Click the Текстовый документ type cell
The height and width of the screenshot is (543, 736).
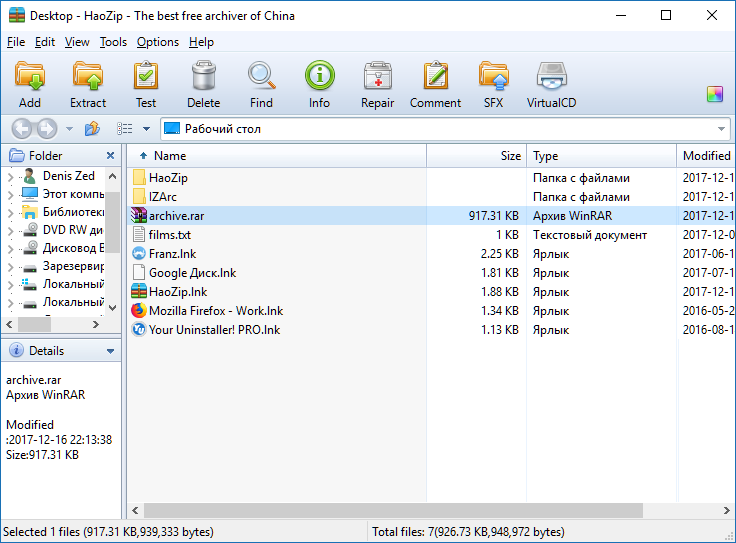(x=590, y=235)
